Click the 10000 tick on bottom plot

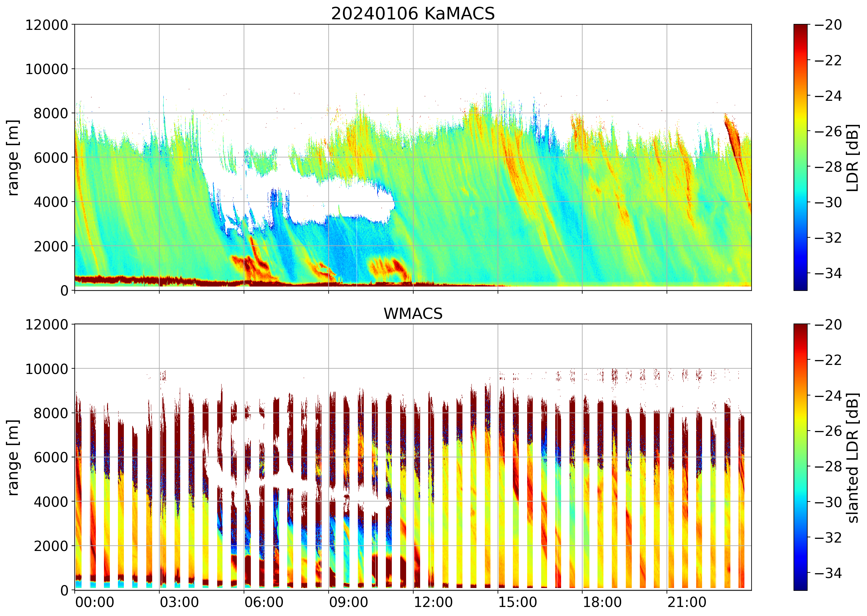46,369
